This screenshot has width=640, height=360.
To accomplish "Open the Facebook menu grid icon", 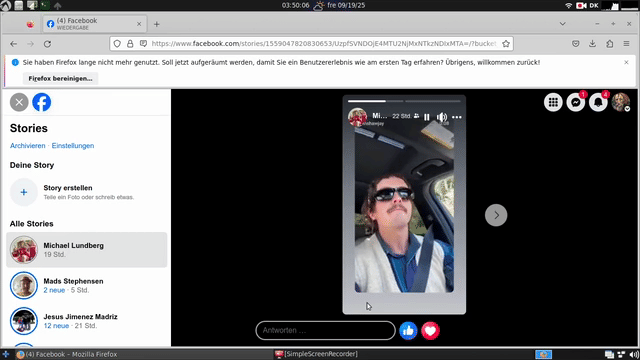I will click(553, 102).
